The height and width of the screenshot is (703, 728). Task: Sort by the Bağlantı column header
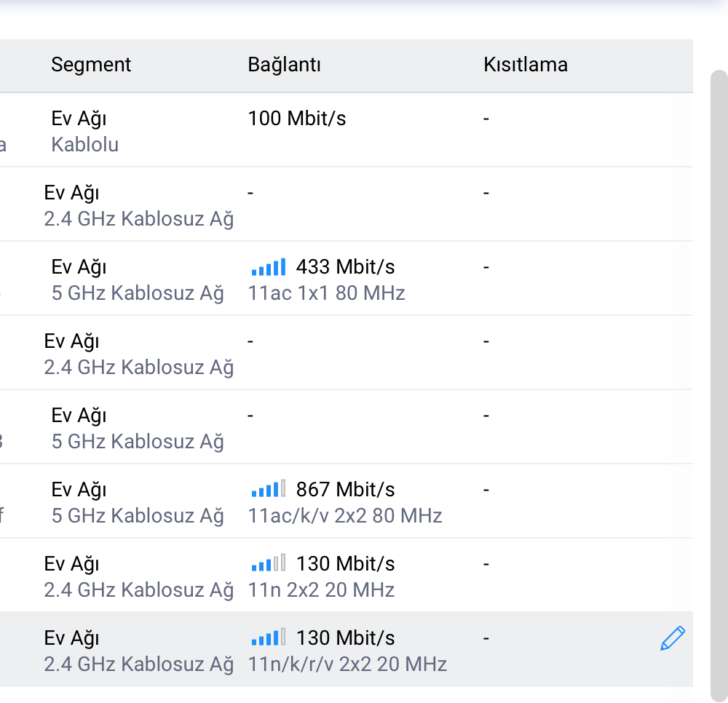284,65
